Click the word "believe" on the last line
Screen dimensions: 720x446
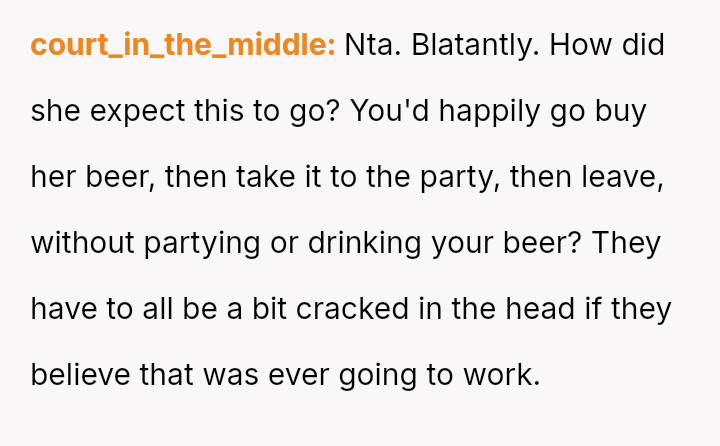pos(82,374)
